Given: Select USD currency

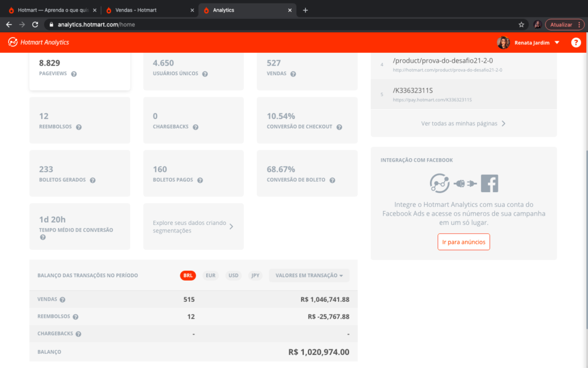Looking at the screenshot, I should [233, 275].
